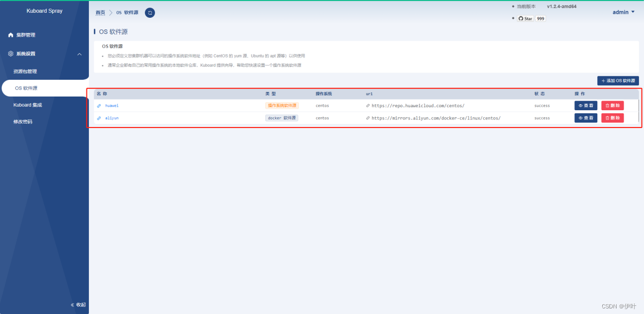The width and height of the screenshot is (644, 314).
Task: Click the 999 star count badge
Action: (x=541, y=18)
